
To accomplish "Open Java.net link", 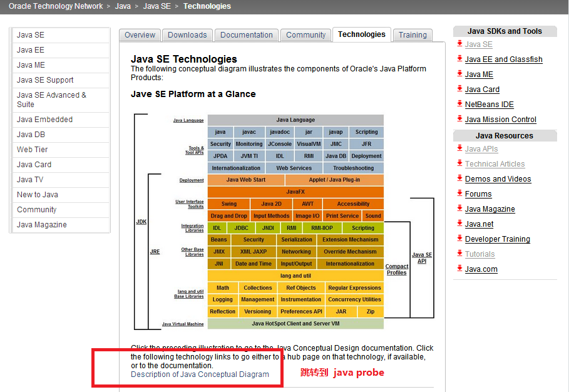I will coord(479,224).
